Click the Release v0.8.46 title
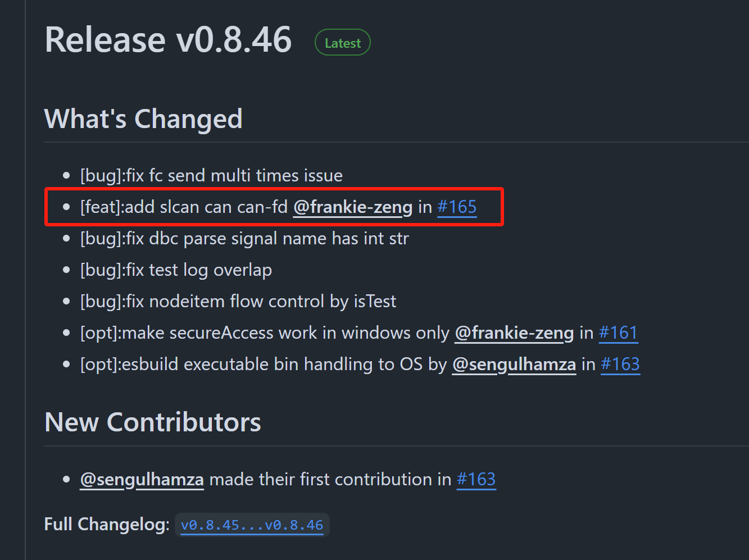This screenshot has height=560, width=749. (x=168, y=40)
